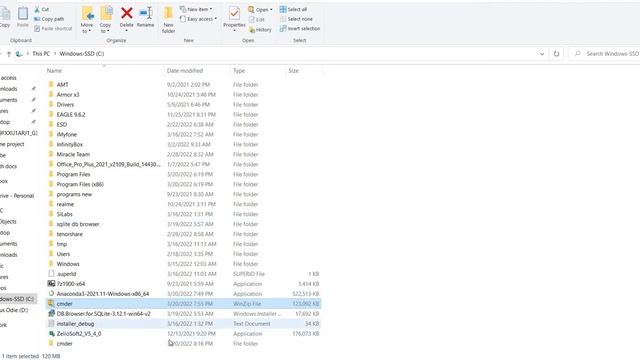
Task: Click the installer_debug text document icon
Action: [x=51, y=323]
